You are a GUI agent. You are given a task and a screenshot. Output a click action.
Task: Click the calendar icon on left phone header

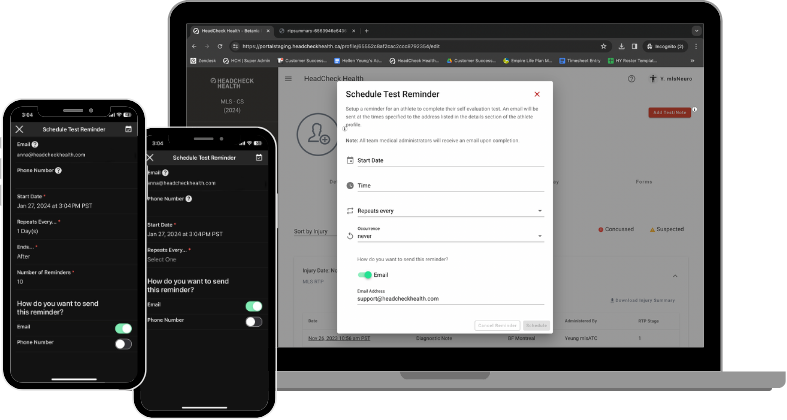tap(128, 129)
